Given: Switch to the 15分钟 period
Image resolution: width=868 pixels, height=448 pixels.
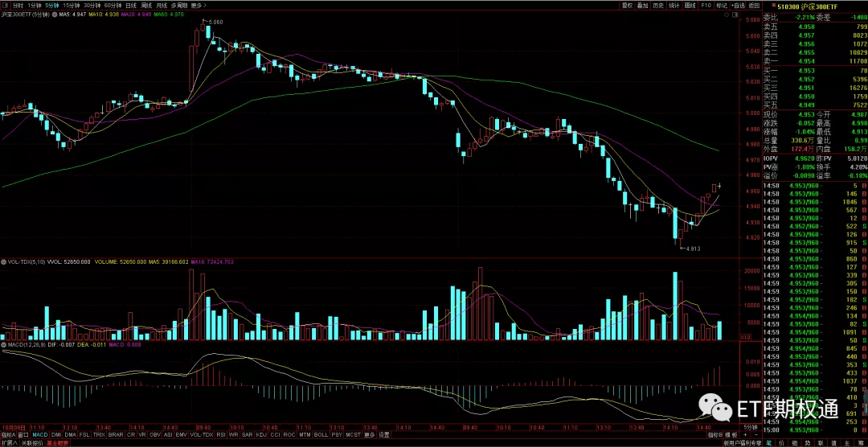Looking at the screenshot, I should [x=71, y=5].
